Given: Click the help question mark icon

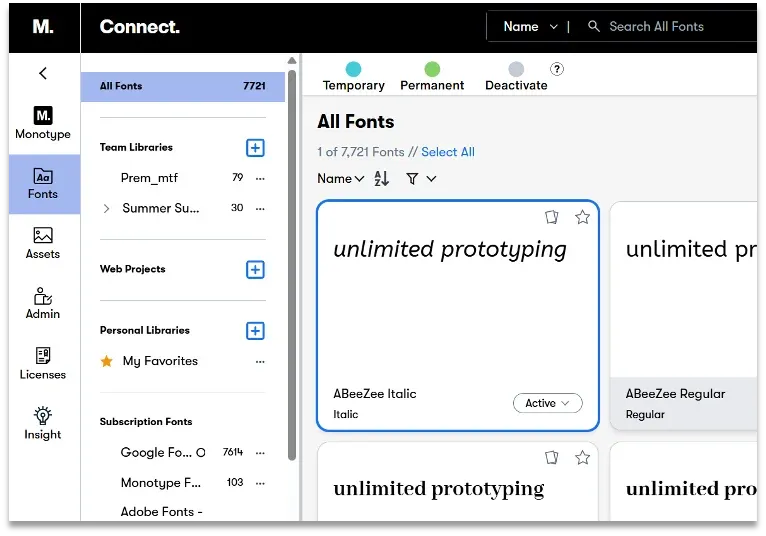Looking at the screenshot, I should [556, 69].
